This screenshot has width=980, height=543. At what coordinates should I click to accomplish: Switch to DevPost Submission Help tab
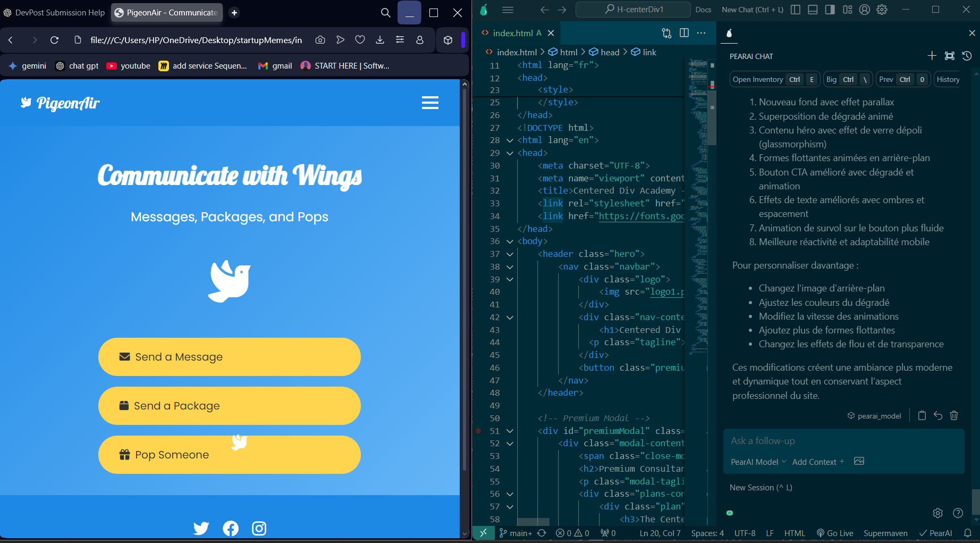(54, 12)
